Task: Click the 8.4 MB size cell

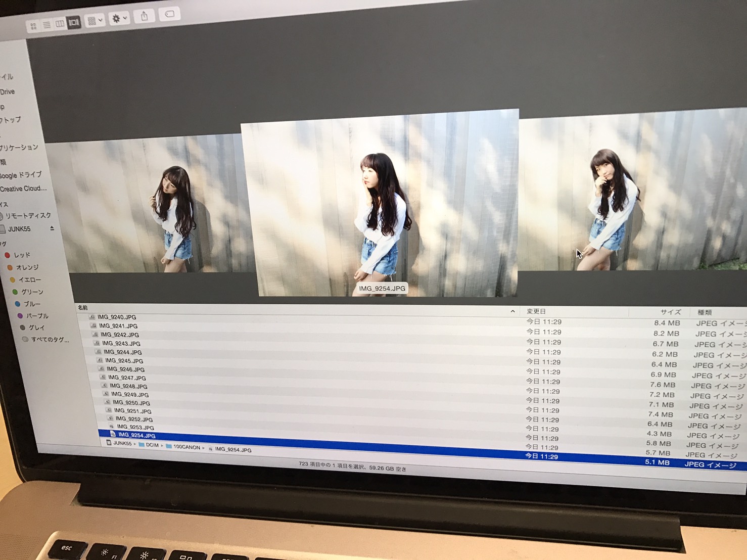Action: click(x=667, y=322)
